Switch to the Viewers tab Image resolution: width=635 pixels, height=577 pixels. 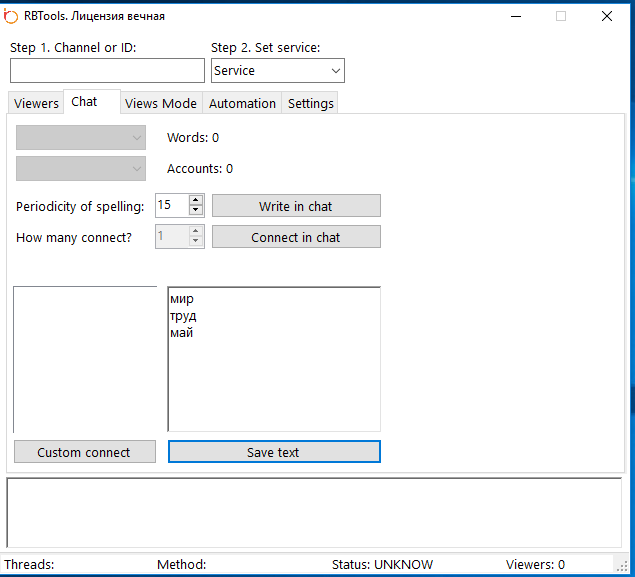click(x=36, y=103)
